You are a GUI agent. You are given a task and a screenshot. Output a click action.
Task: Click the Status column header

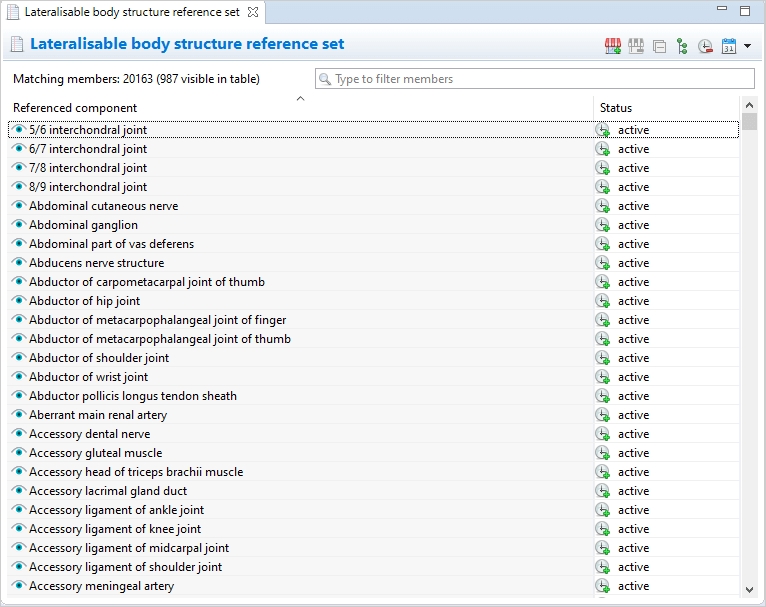[616, 108]
